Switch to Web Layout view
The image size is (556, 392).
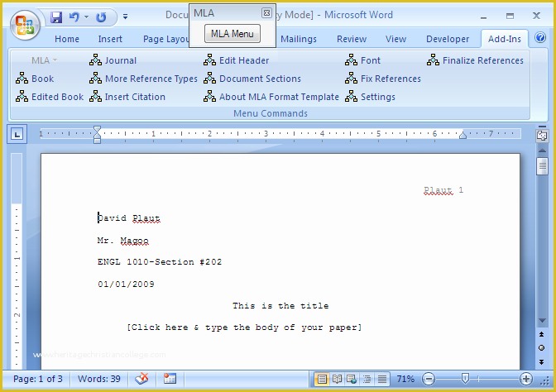click(352, 380)
